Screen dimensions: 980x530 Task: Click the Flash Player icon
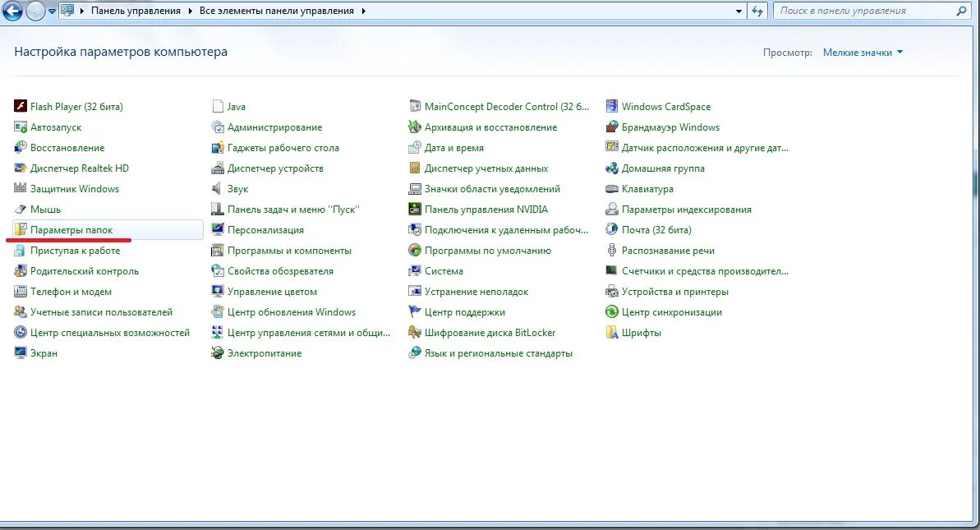click(x=21, y=106)
